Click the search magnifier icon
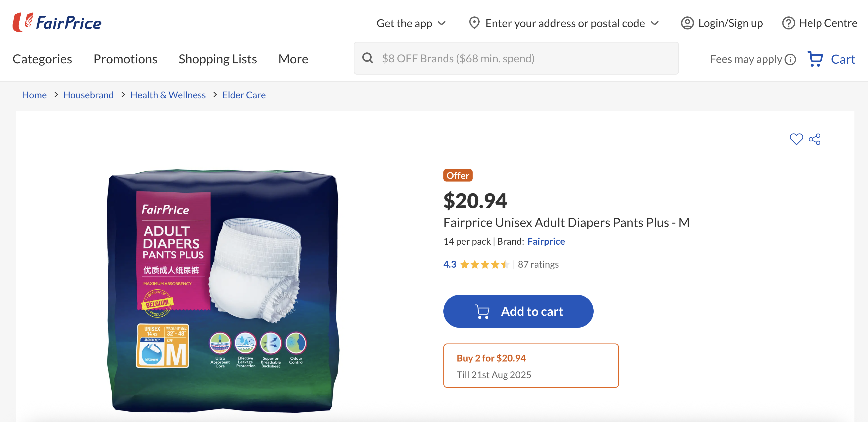Image resolution: width=868 pixels, height=422 pixels. 367,58
